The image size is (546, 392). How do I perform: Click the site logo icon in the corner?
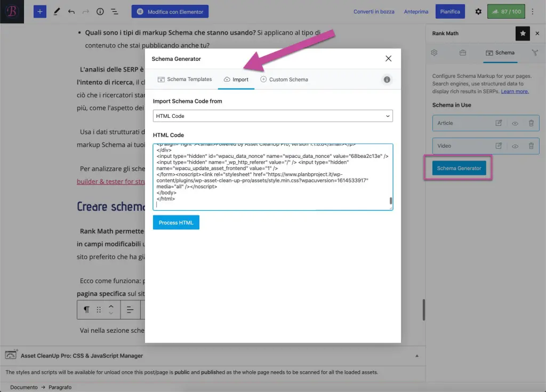[x=12, y=12]
